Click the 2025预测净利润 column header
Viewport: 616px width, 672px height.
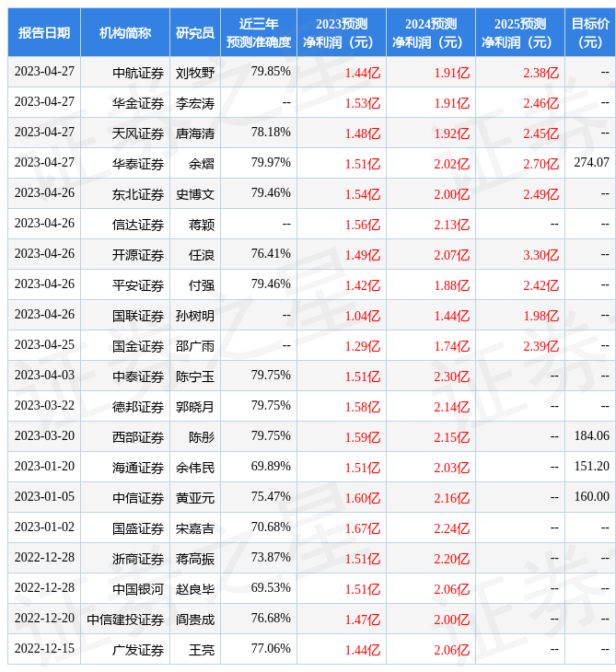(x=519, y=32)
